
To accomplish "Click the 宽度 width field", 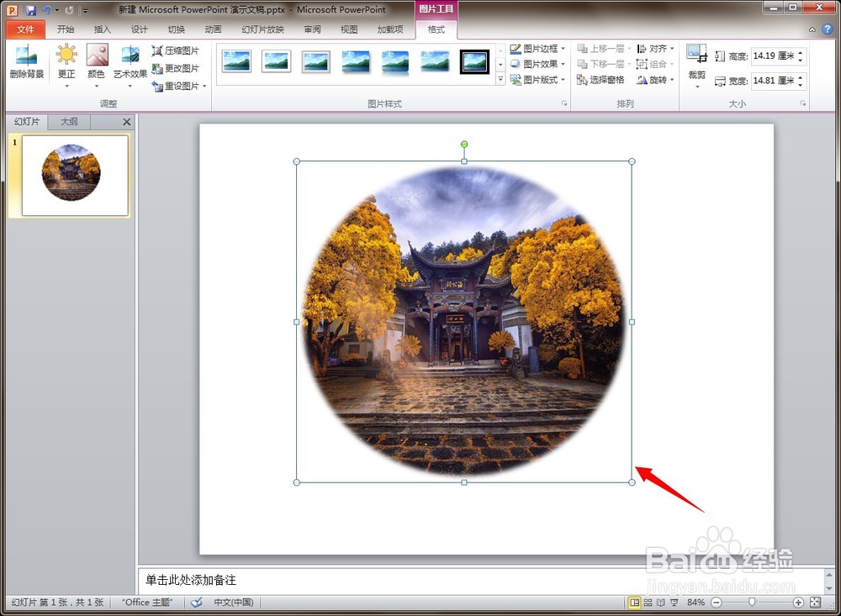I will click(774, 81).
